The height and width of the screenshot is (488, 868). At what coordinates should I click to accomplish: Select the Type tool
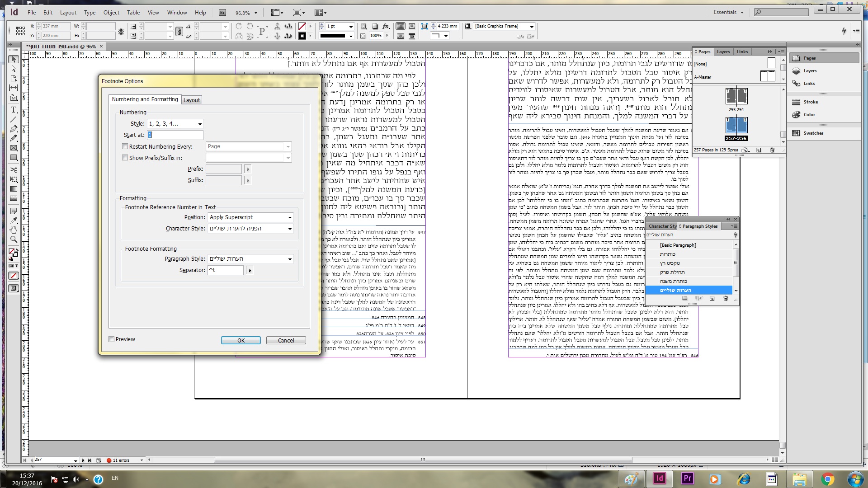[14, 110]
